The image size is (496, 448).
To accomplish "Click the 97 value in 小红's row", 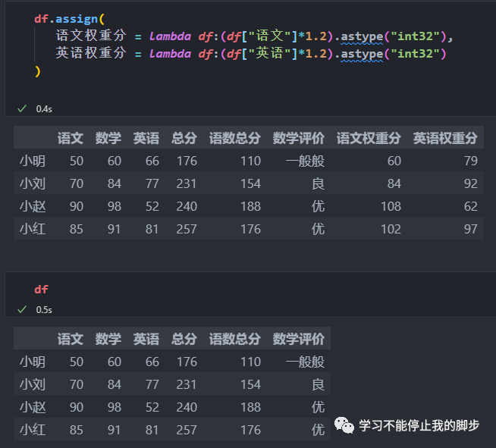I will 471,229.
